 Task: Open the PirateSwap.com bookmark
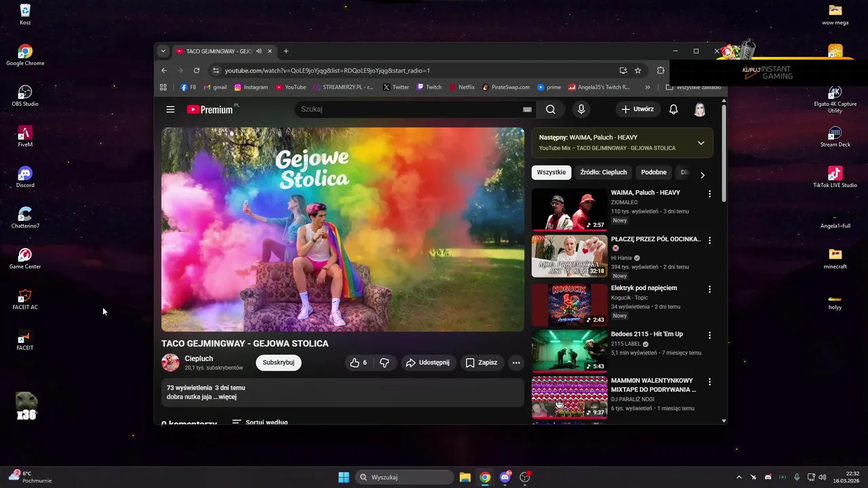point(507,87)
